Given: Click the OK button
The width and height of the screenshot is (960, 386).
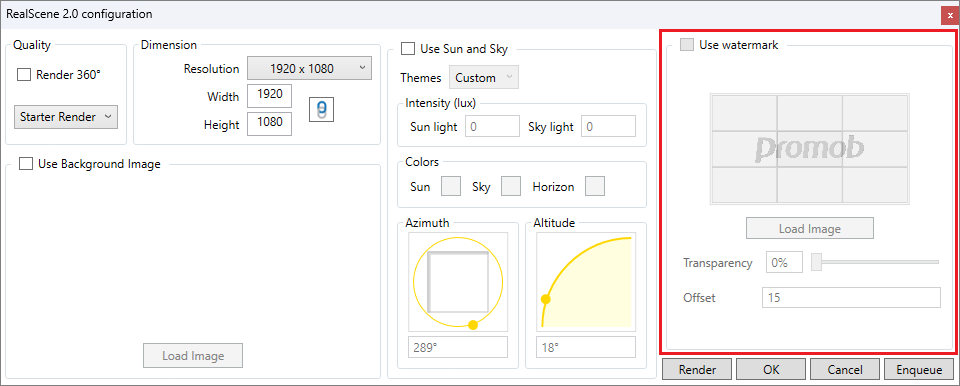Looking at the screenshot, I should pos(771,369).
